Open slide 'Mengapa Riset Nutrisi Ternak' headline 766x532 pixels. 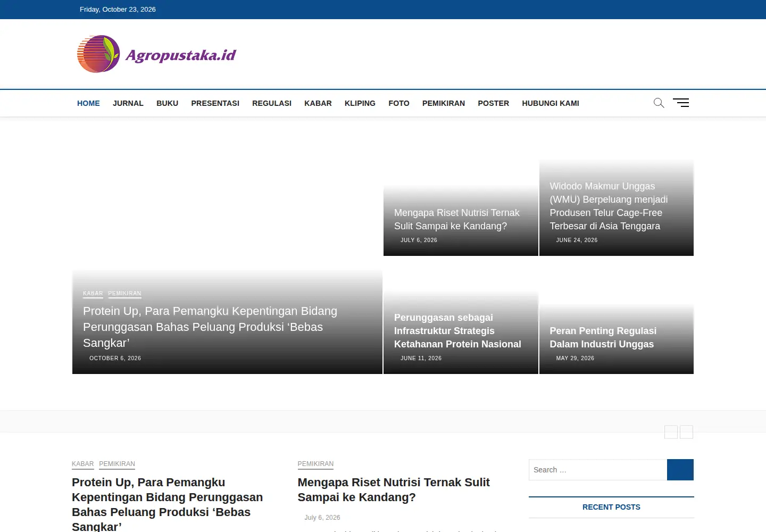click(x=457, y=219)
